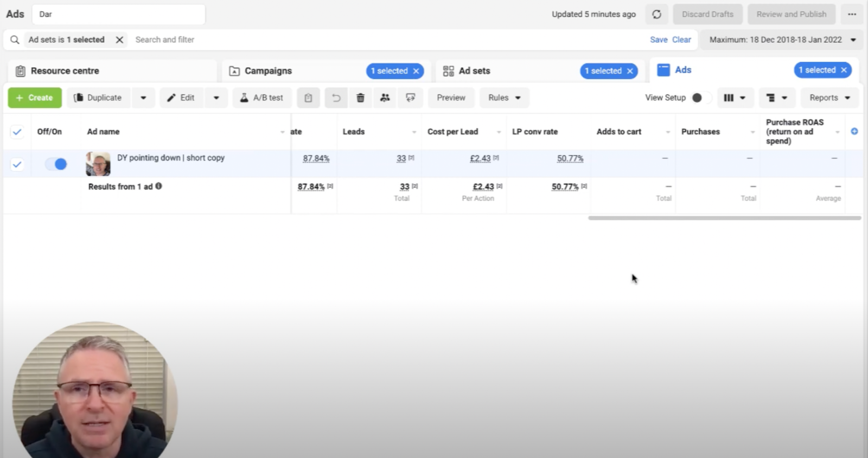
Task: Open the columns layout picker
Action: tap(735, 98)
